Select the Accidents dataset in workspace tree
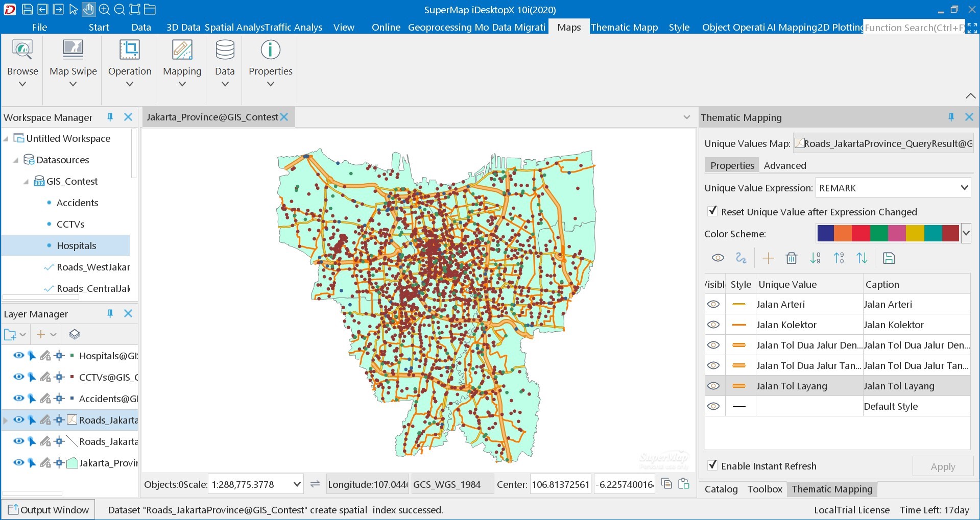This screenshot has width=980, height=520. 77,203
